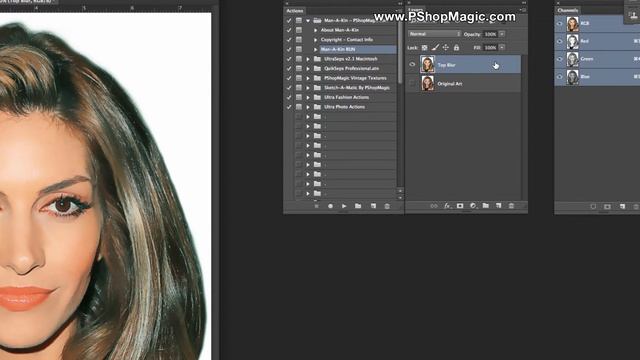
Task: Click RGB channel thumbnail
Action: coord(573,24)
